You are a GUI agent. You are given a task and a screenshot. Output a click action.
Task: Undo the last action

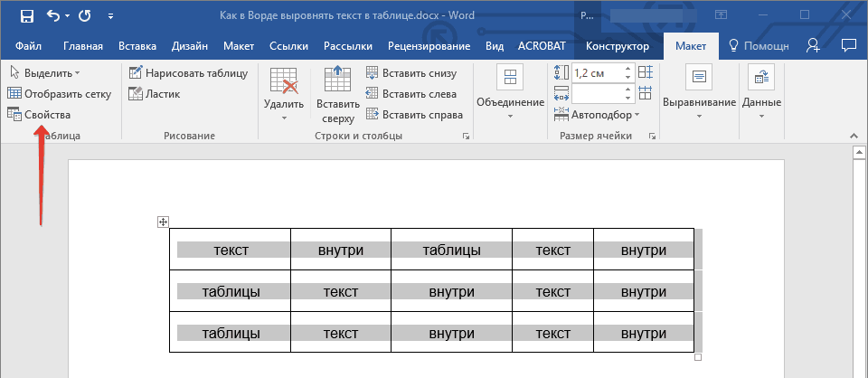click(53, 16)
